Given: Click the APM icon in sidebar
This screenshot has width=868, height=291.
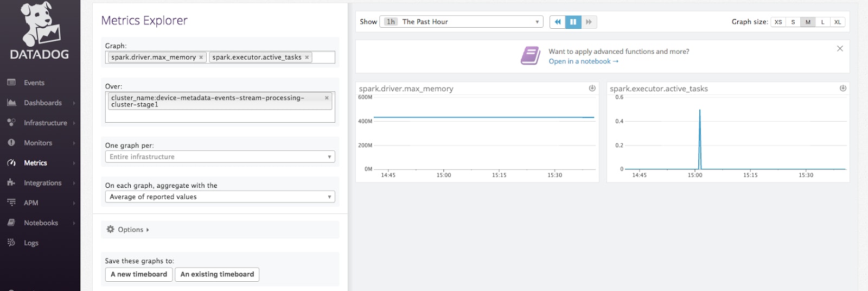Looking at the screenshot, I should click(11, 203).
